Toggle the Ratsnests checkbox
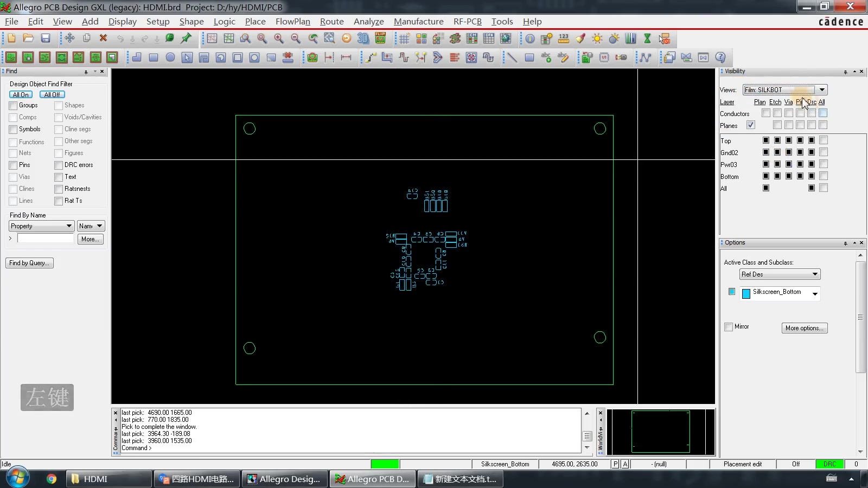Image resolution: width=868 pixels, height=488 pixels. coord(59,189)
